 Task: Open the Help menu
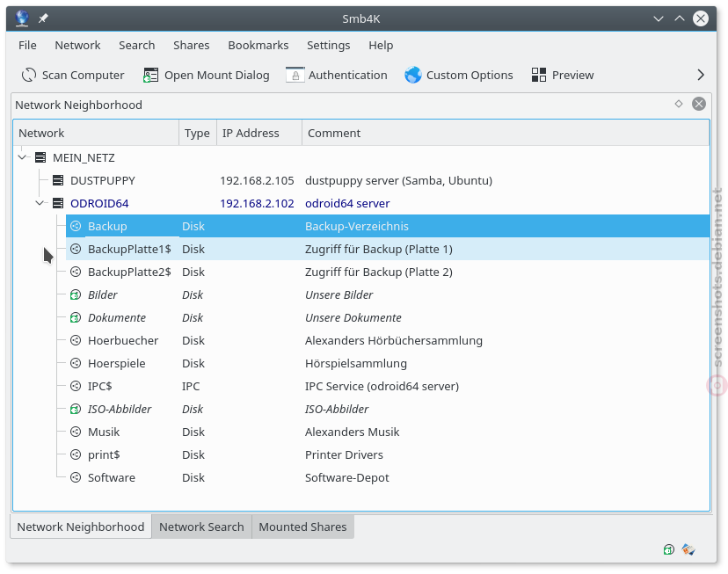tap(381, 45)
